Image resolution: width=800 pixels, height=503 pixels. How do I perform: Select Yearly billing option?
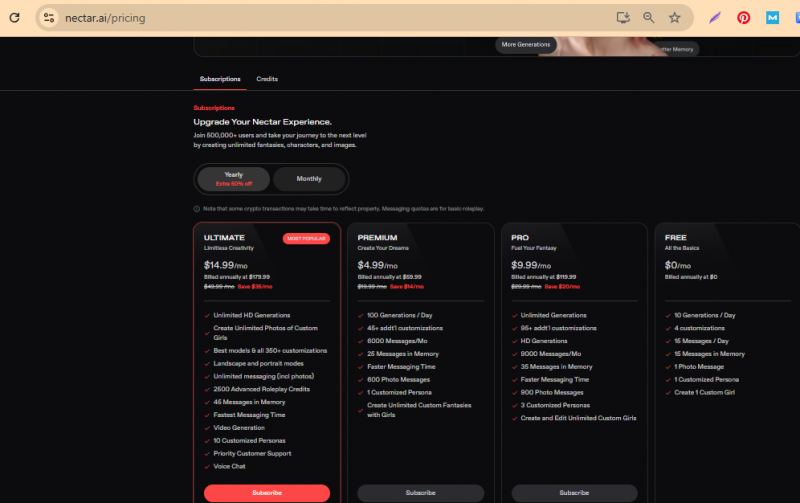[234, 179]
